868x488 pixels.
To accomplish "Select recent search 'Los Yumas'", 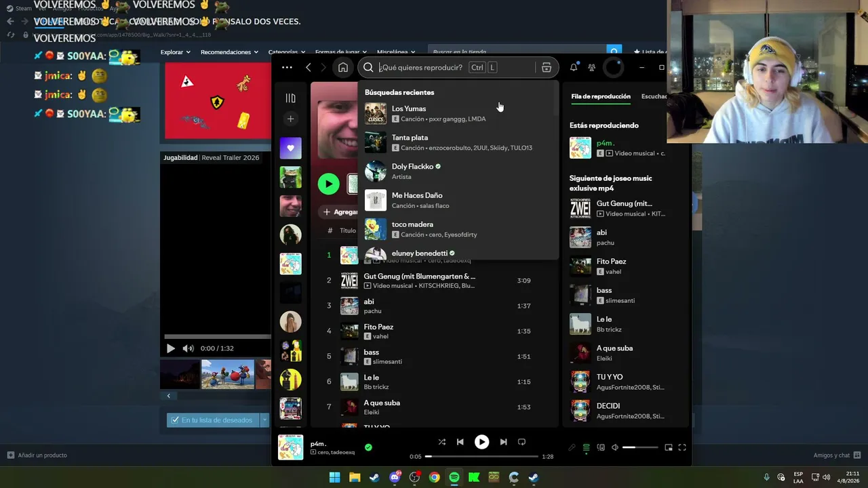I will point(458,114).
